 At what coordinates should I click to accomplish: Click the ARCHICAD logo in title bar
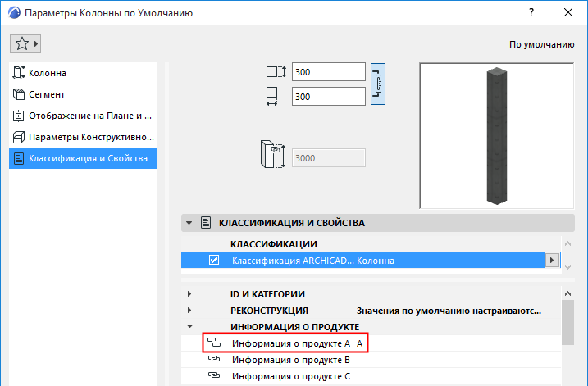tap(14, 13)
